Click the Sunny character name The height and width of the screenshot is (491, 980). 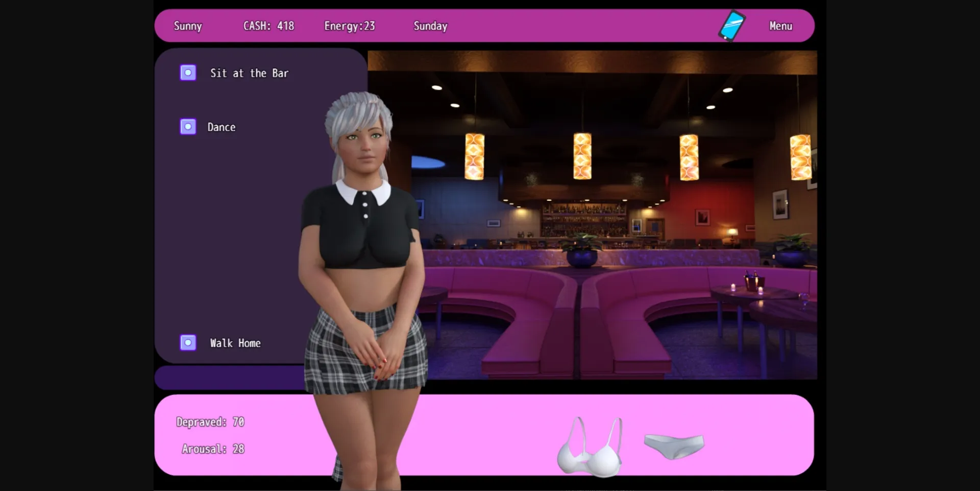[187, 26]
